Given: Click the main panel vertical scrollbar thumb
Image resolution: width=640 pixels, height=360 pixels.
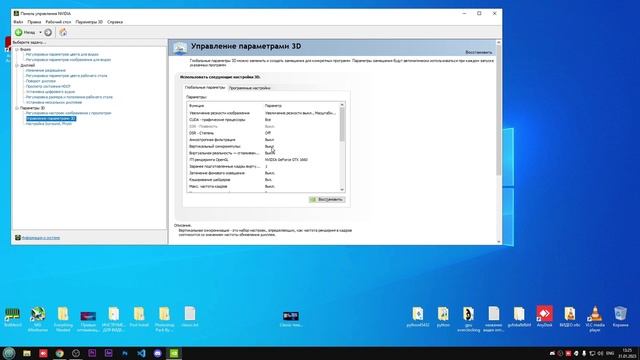Looking at the screenshot, I should [x=498, y=110].
